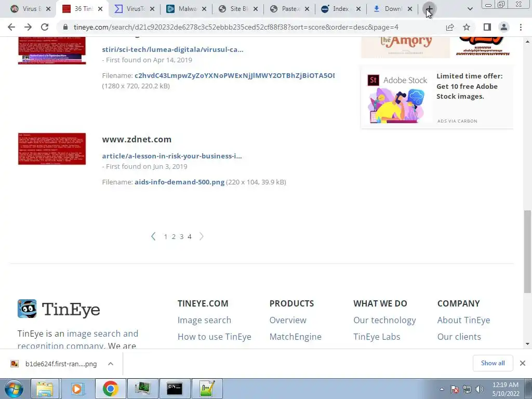Screen dimensions: 532x399
Task: Open Notepad++ from the taskbar
Action: pyautogui.click(x=207, y=389)
